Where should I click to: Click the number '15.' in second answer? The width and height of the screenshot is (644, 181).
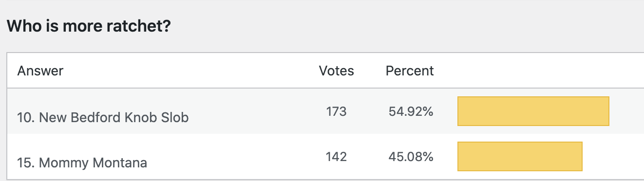(26, 162)
